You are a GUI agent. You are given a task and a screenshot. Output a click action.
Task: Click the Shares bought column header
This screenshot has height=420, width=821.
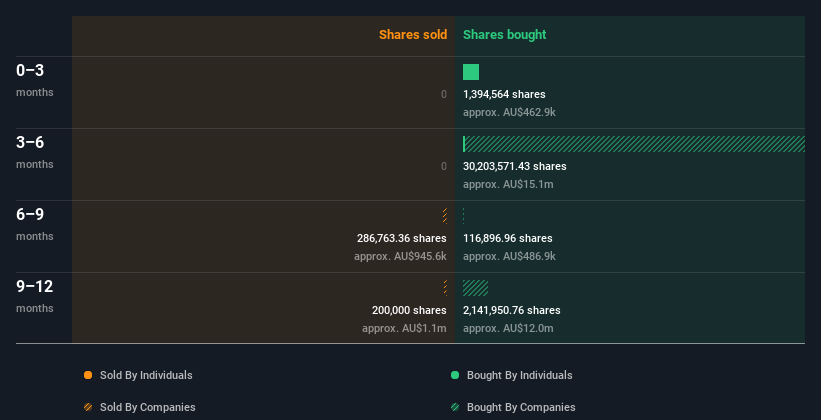[x=505, y=35]
